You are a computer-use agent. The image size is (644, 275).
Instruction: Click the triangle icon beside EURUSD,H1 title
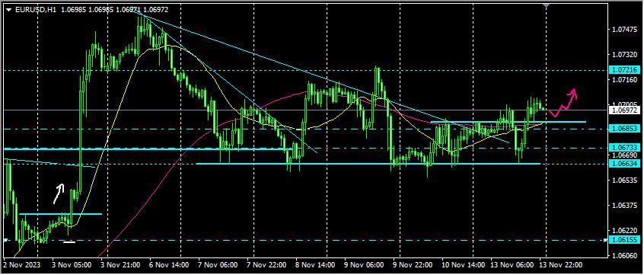pos(8,9)
